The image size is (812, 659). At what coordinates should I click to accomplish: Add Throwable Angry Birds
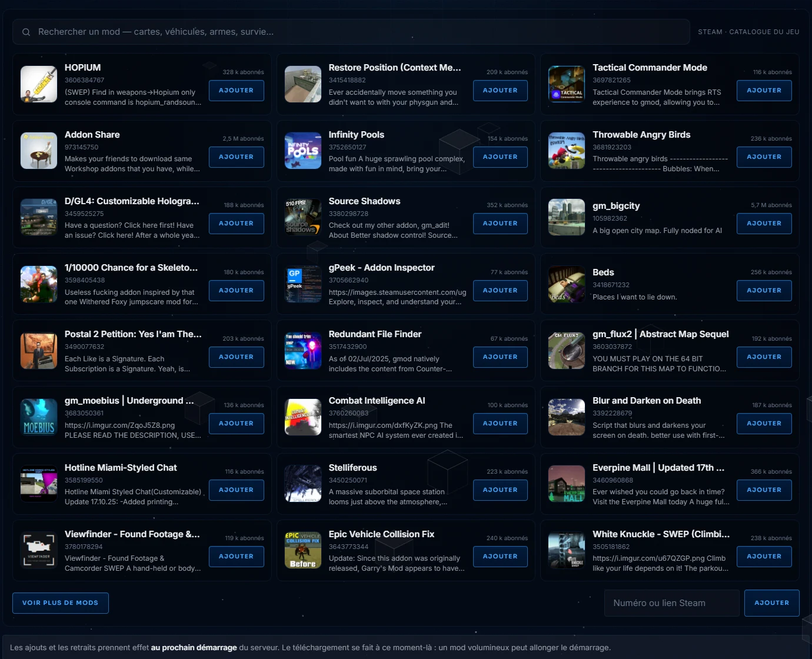click(764, 157)
